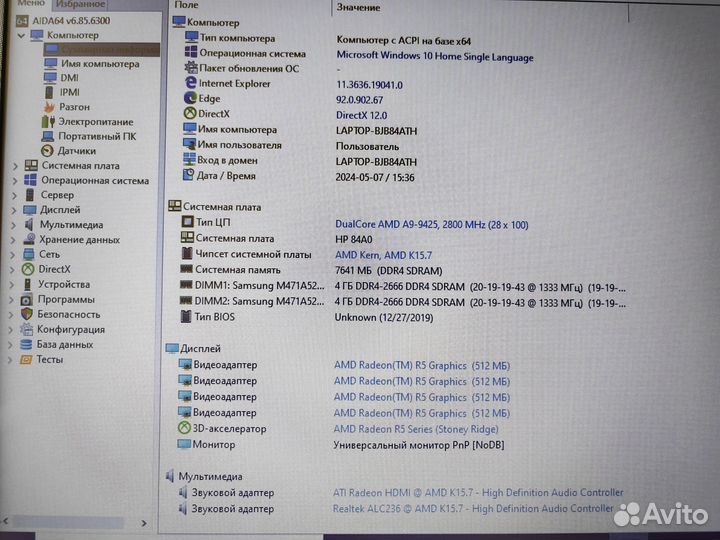Expand the Сеть tree node
Screen dimensions: 720x540
pyautogui.click(x=12, y=255)
